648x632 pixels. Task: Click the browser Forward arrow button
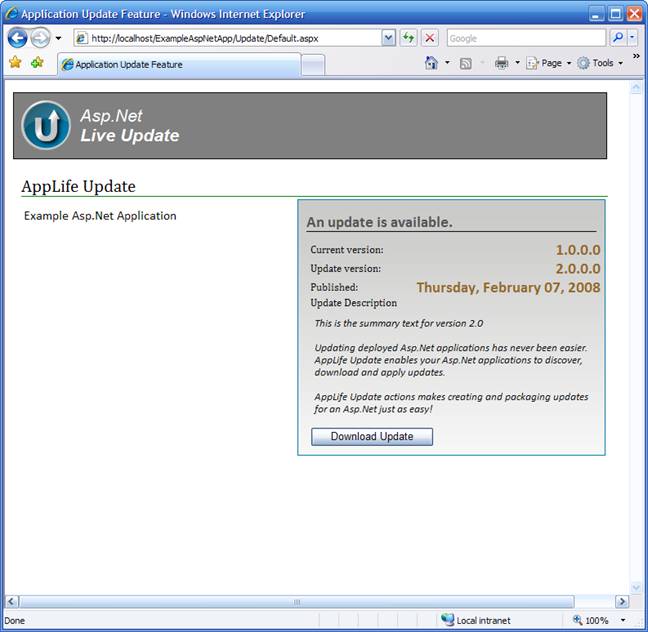click(x=40, y=38)
